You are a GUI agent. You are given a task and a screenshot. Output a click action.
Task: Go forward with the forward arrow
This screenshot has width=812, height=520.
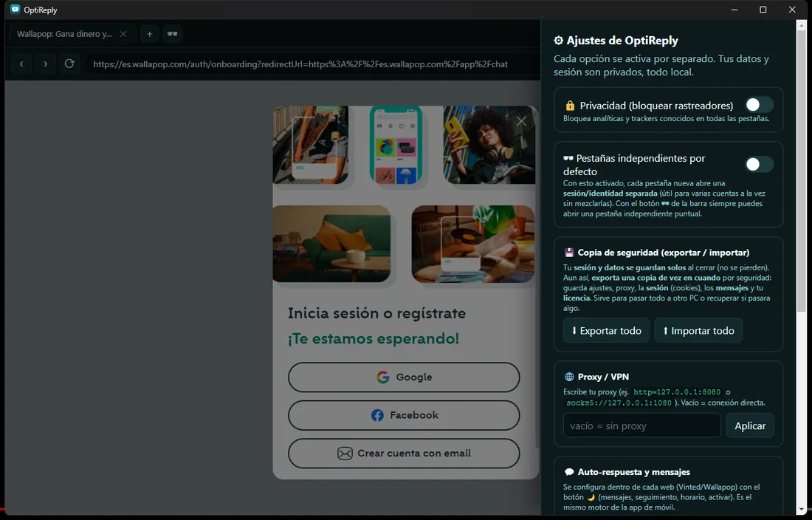click(x=46, y=64)
